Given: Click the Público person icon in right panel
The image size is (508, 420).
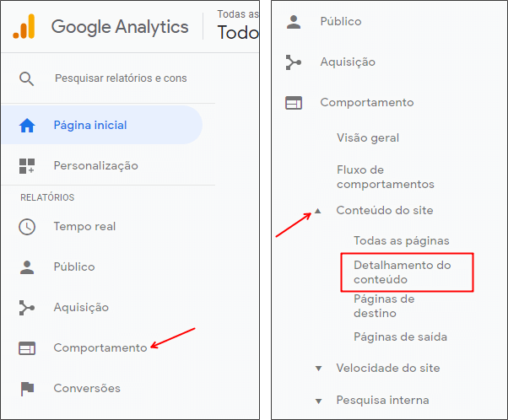Looking at the screenshot, I should click(294, 22).
